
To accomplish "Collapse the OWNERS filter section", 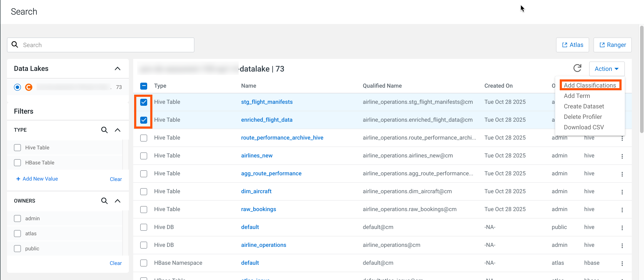I will 117,201.
